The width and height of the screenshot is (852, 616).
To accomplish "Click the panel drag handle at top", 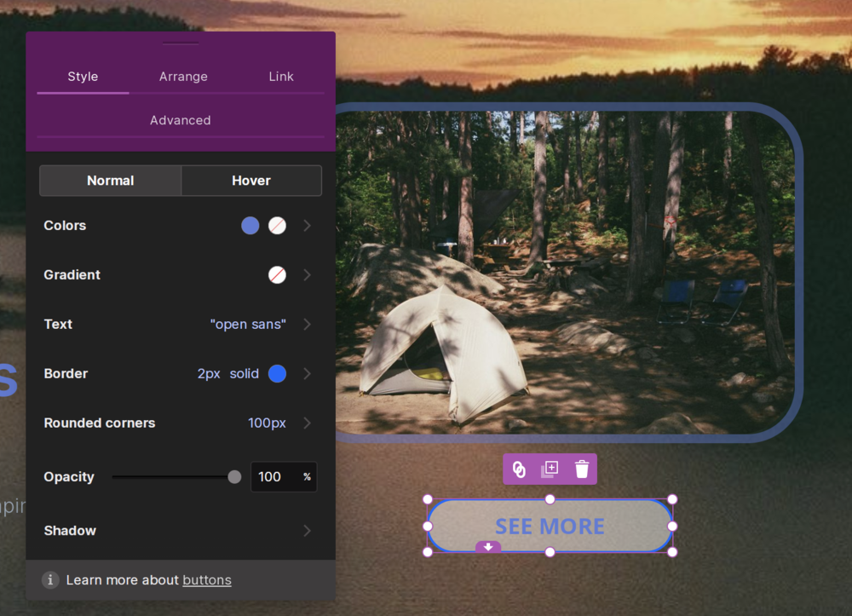I will (181, 43).
